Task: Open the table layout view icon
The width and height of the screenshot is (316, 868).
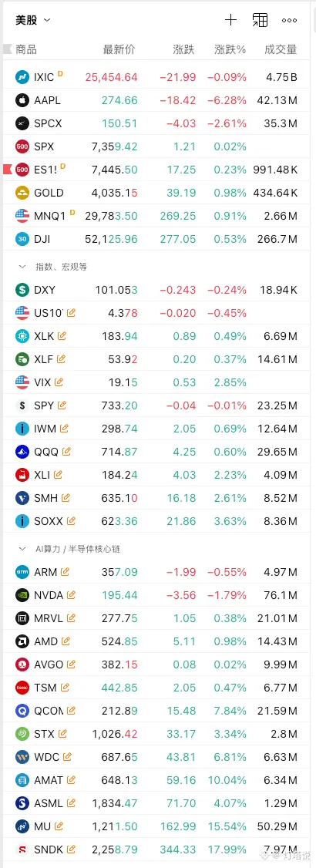Action: tap(260, 21)
